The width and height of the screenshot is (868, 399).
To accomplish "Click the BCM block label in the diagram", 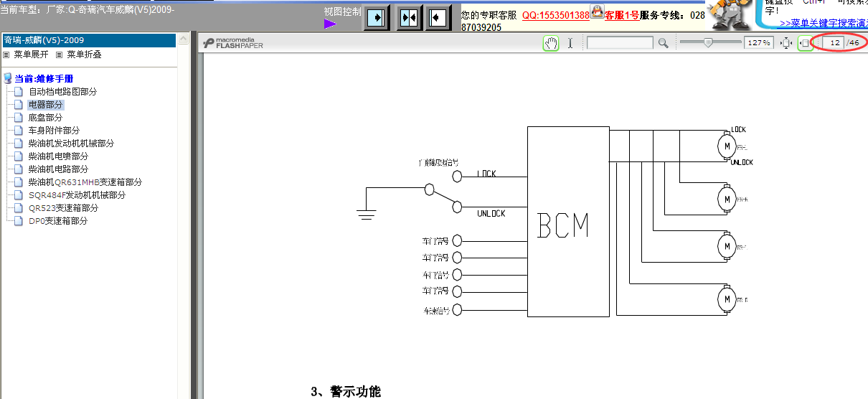I will [563, 226].
